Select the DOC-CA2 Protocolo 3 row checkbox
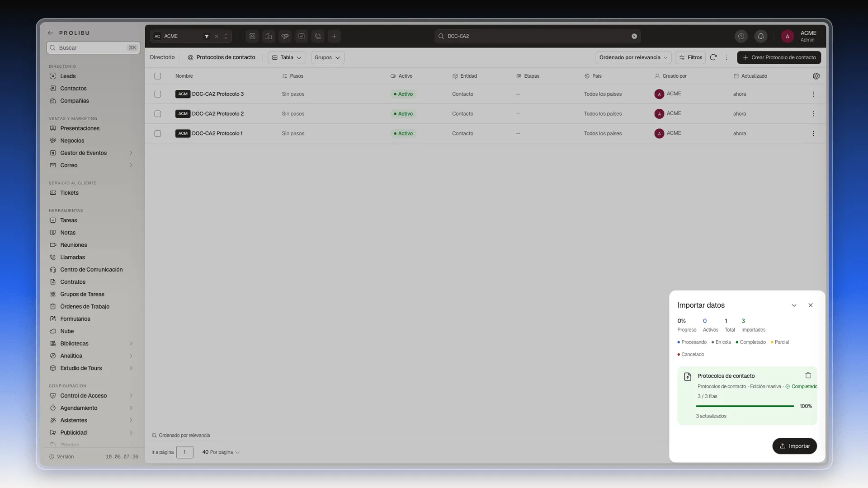 pyautogui.click(x=157, y=94)
